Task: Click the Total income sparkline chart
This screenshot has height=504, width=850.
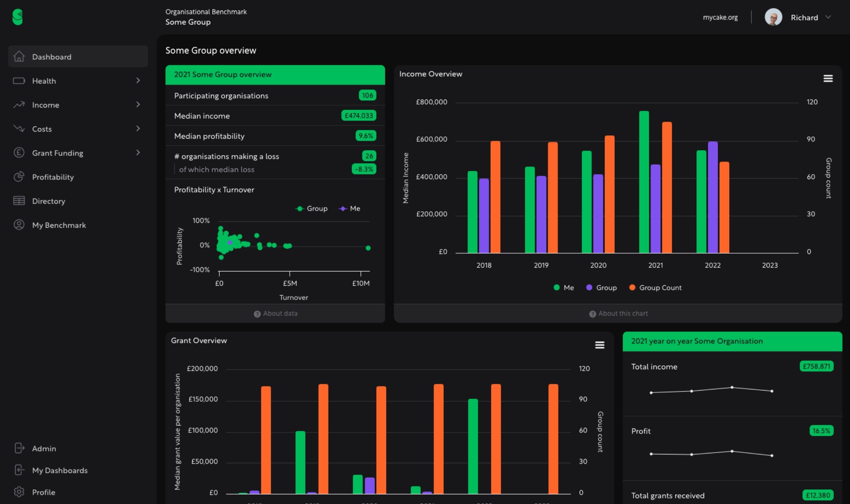Action: 711,390
